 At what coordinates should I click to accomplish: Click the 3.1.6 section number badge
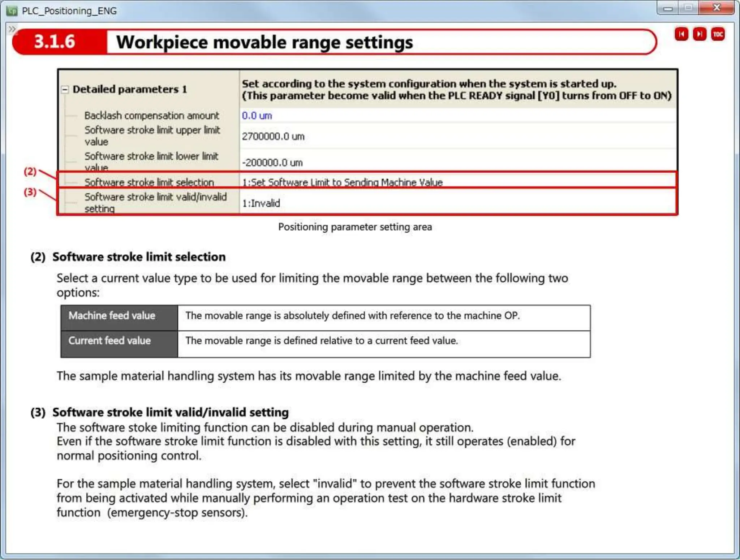click(55, 42)
